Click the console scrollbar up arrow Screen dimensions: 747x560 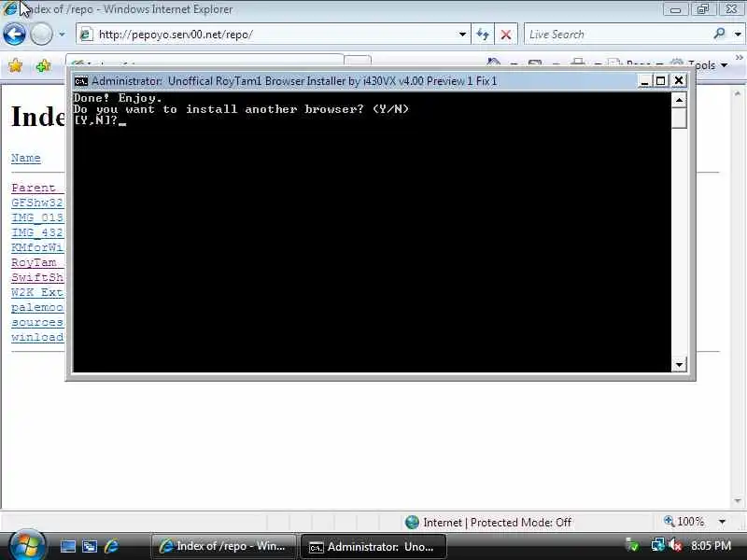point(679,100)
